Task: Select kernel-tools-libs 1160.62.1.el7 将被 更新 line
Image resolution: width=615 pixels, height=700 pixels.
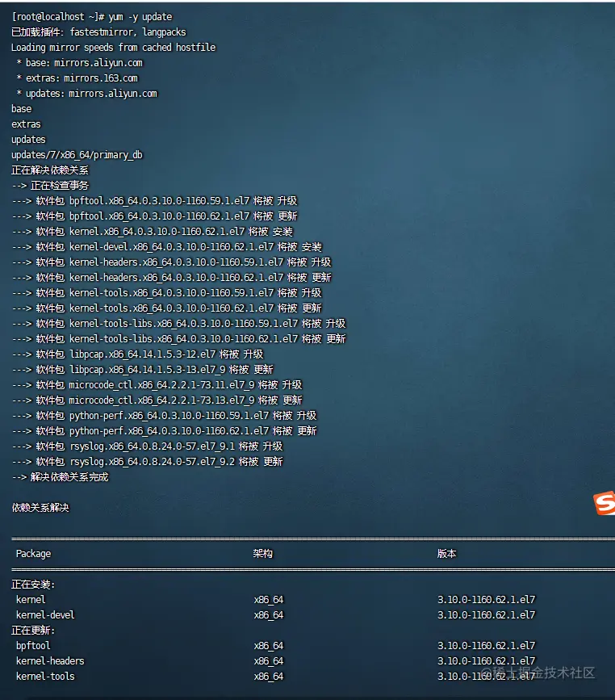Action: point(178,339)
